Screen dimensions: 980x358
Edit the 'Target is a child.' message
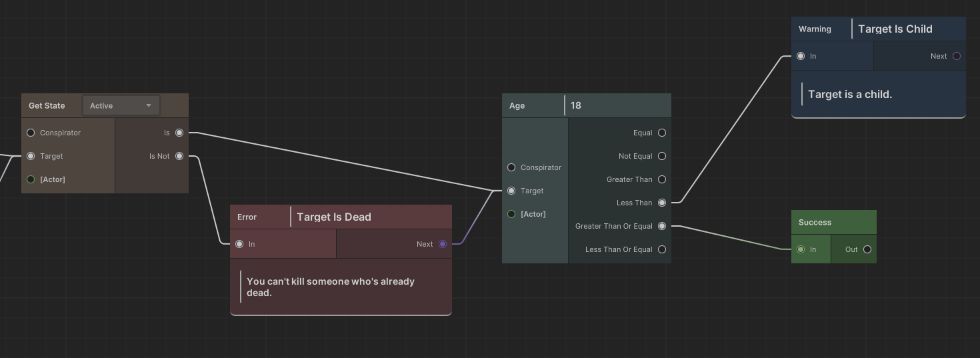(x=850, y=94)
